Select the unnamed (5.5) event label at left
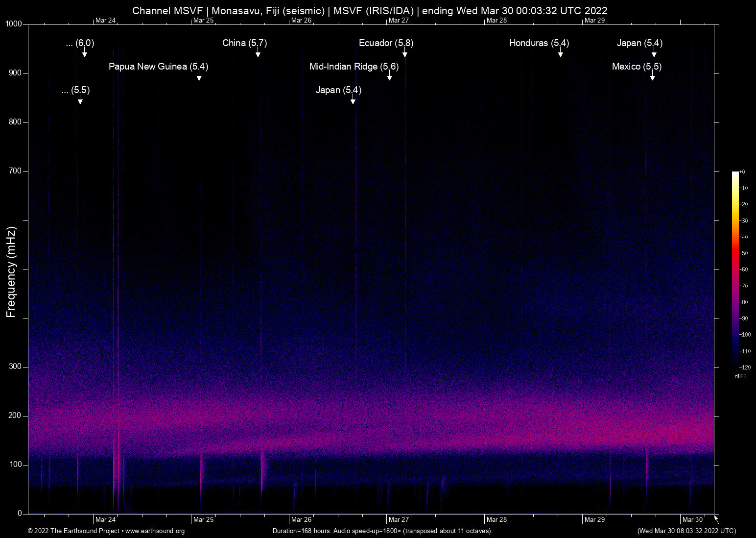This screenshot has width=756, height=538. tap(76, 90)
